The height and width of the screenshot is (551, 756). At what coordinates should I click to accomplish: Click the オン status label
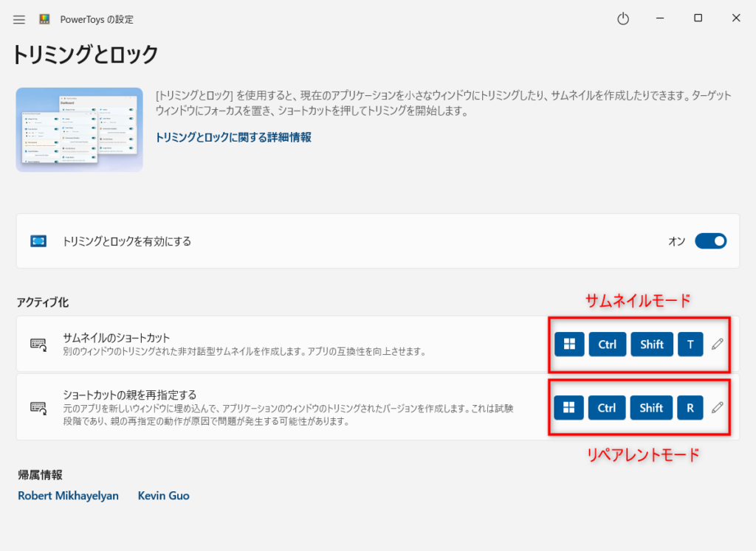click(676, 241)
